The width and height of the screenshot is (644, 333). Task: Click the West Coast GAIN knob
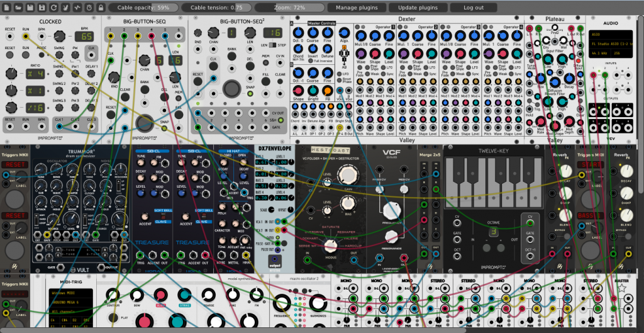(x=348, y=175)
